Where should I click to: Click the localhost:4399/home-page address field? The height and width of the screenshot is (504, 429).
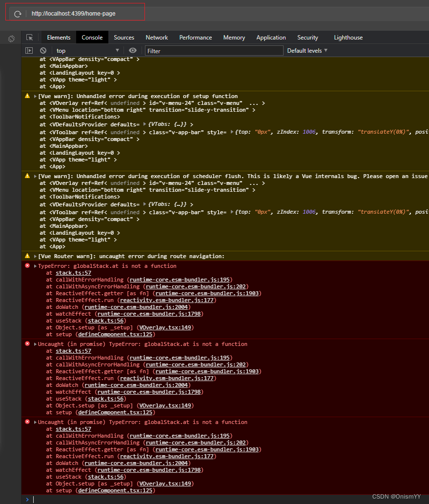click(x=73, y=14)
